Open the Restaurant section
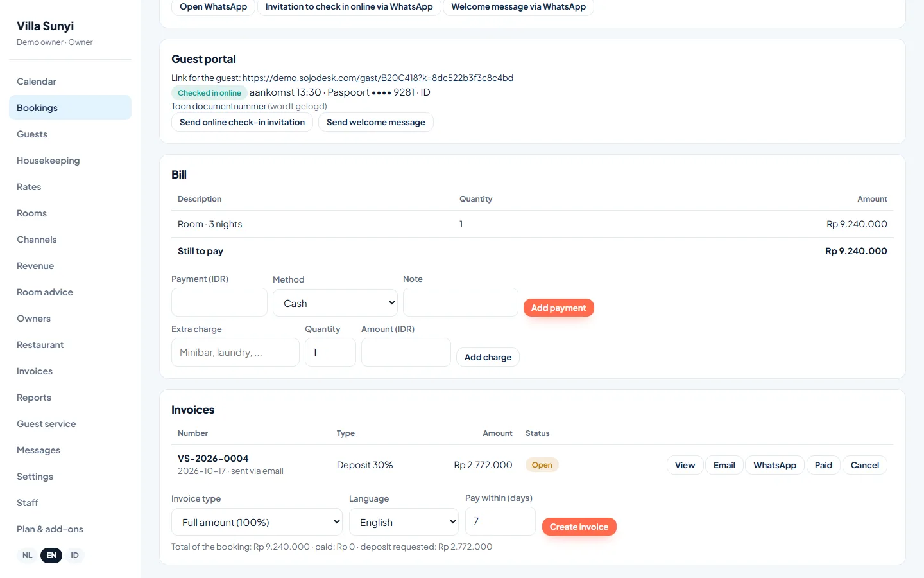Screen dimensions: 924x578 pyautogui.click(x=70, y=345)
